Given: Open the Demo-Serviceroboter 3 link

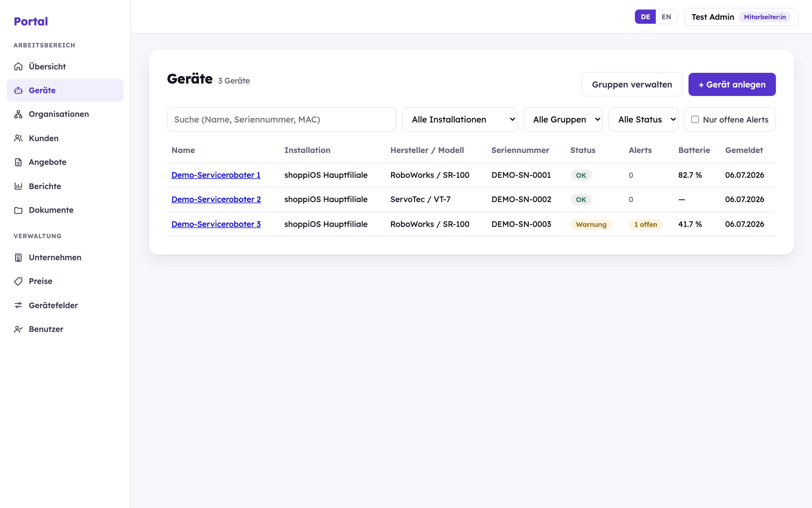Looking at the screenshot, I should coord(216,224).
